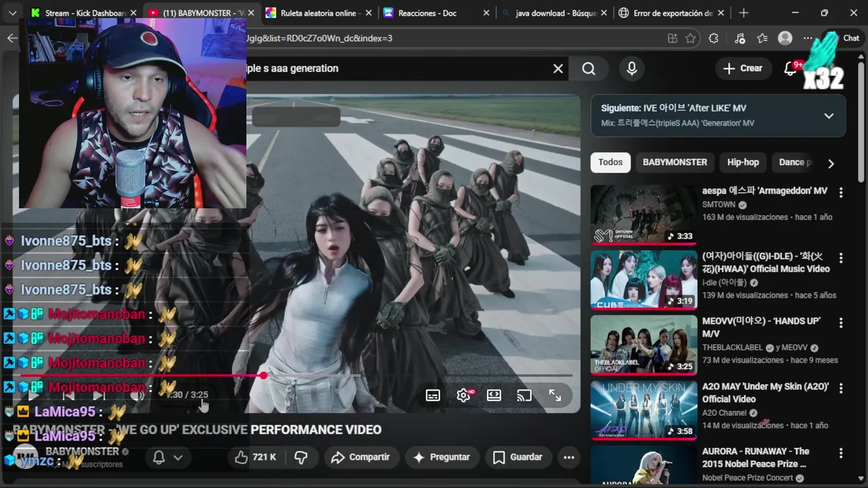Click the Preguntar button
The image size is (868, 488).
[441, 457]
